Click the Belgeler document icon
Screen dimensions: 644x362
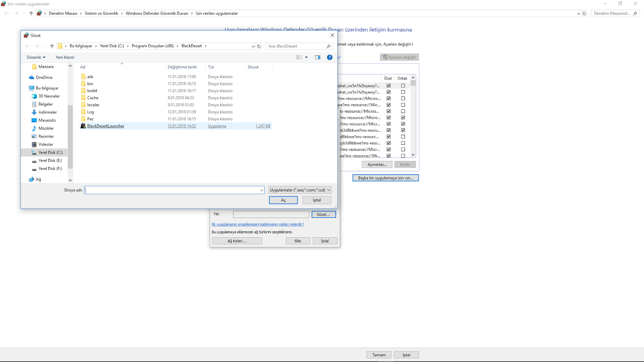click(x=34, y=104)
